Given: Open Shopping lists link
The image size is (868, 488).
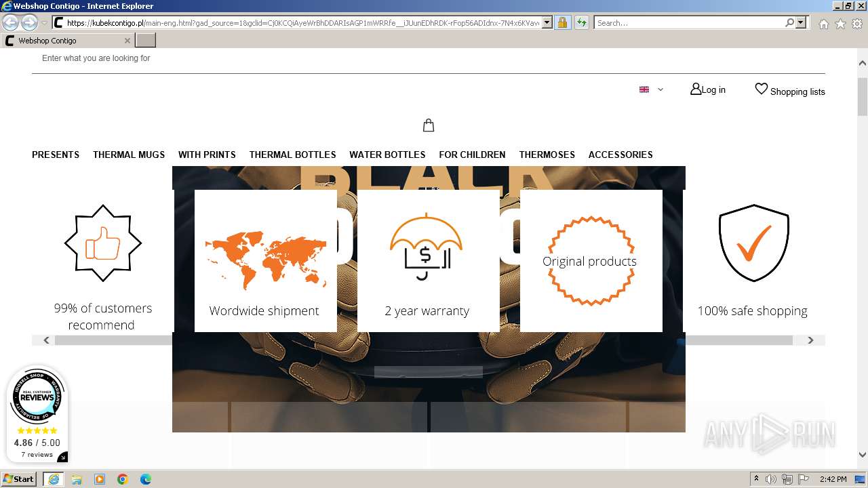Looking at the screenshot, I should (x=790, y=90).
